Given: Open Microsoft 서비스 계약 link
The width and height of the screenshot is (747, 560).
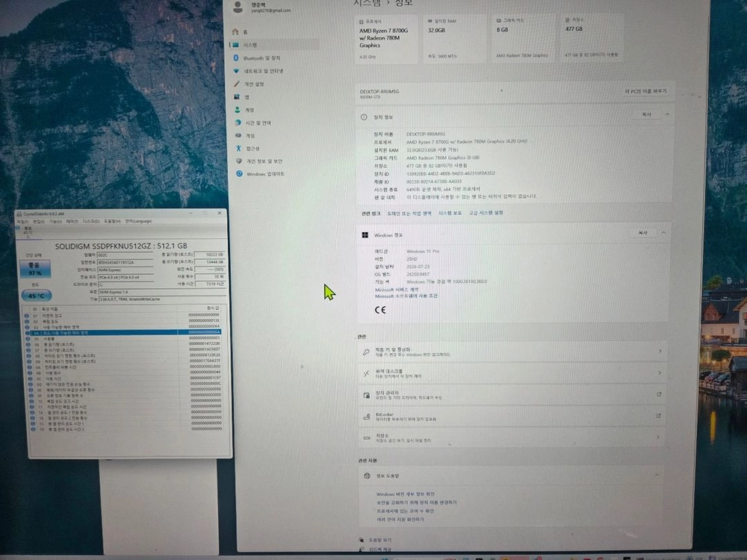Looking at the screenshot, I should tap(397, 290).
